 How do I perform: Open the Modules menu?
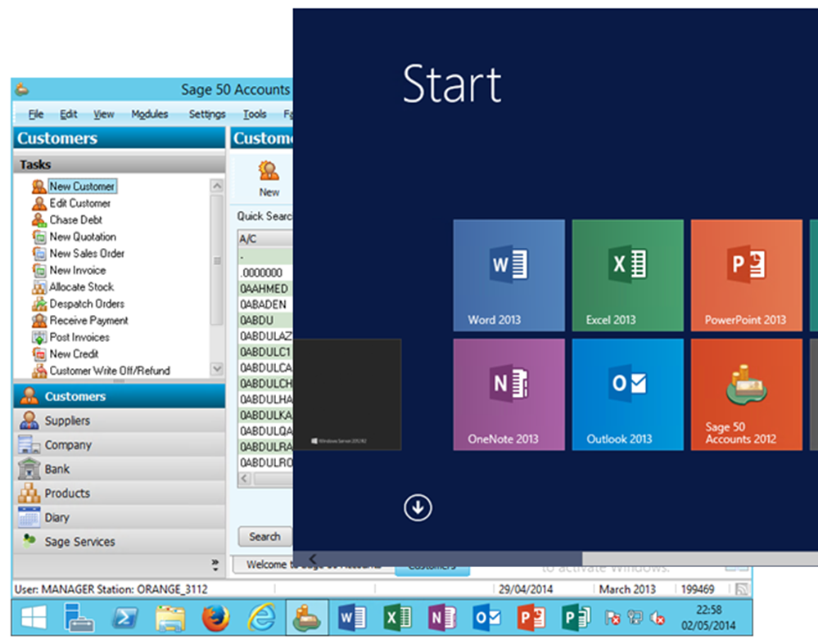coord(149,115)
